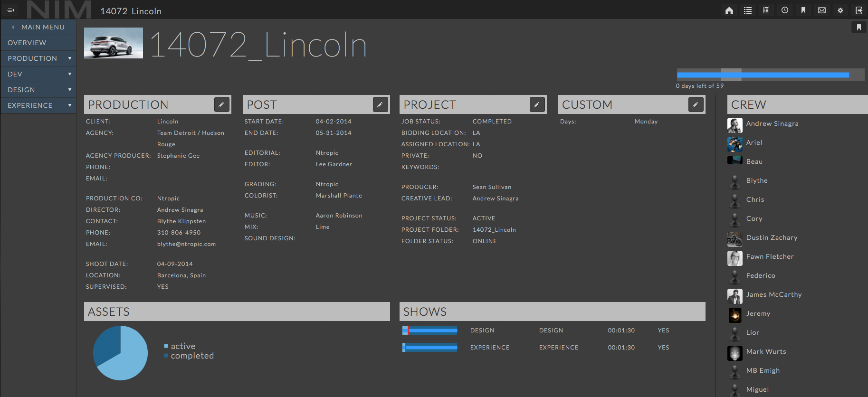The height and width of the screenshot is (397, 868).
Task: Open settings gear icon
Action: (x=840, y=10)
